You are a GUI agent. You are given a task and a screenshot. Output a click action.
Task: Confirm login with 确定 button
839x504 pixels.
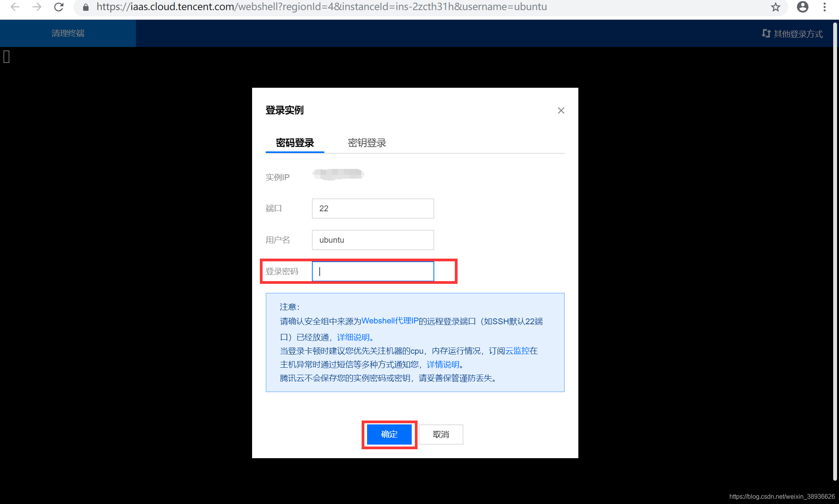tap(389, 434)
